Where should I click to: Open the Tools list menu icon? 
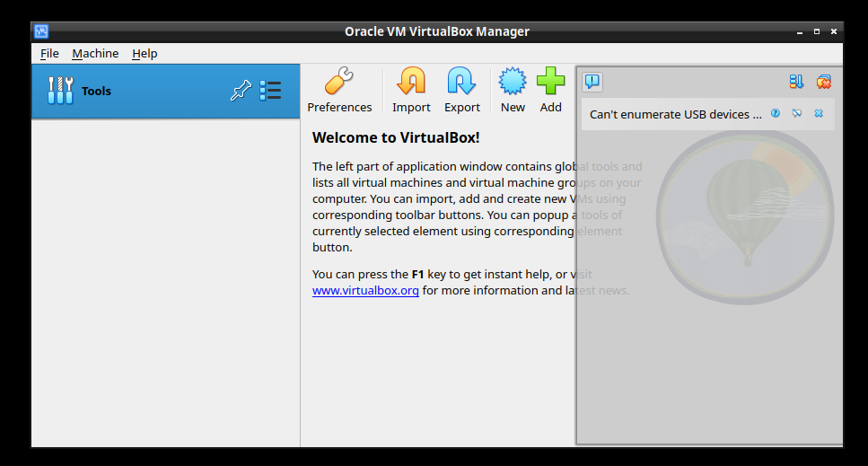[x=270, y=91]
